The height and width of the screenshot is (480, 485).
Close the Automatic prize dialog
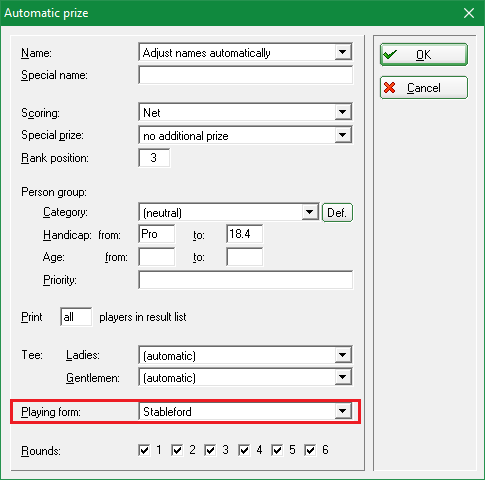pos(469,13)
